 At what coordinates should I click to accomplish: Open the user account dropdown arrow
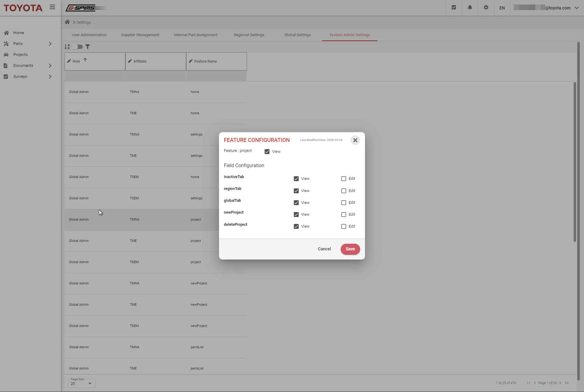coord(576,8)
